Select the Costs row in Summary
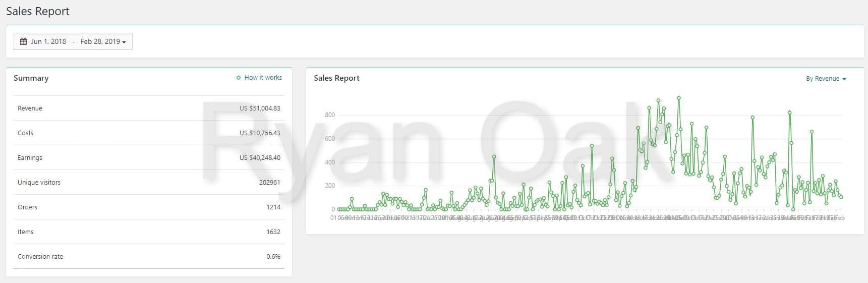868x283 pixels. pyautogui.click(x=25, y=133)
